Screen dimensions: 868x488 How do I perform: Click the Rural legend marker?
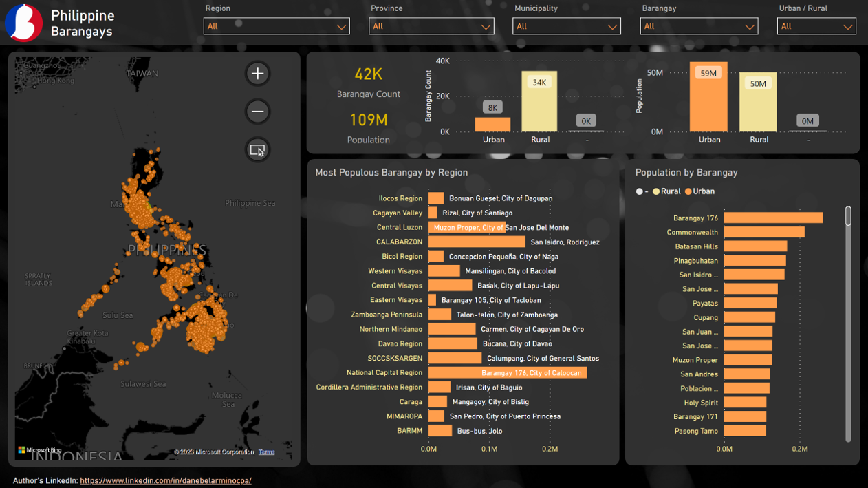click(656, 191)
